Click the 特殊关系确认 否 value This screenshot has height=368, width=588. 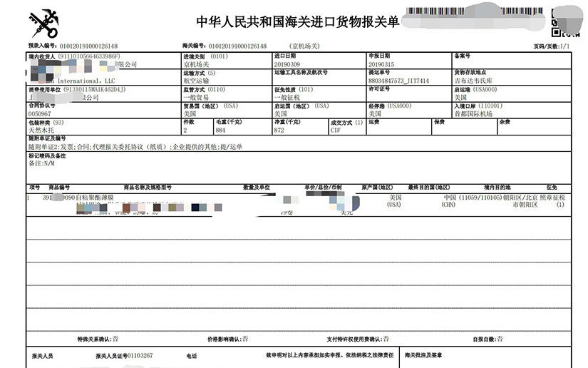tap(116, 339)
